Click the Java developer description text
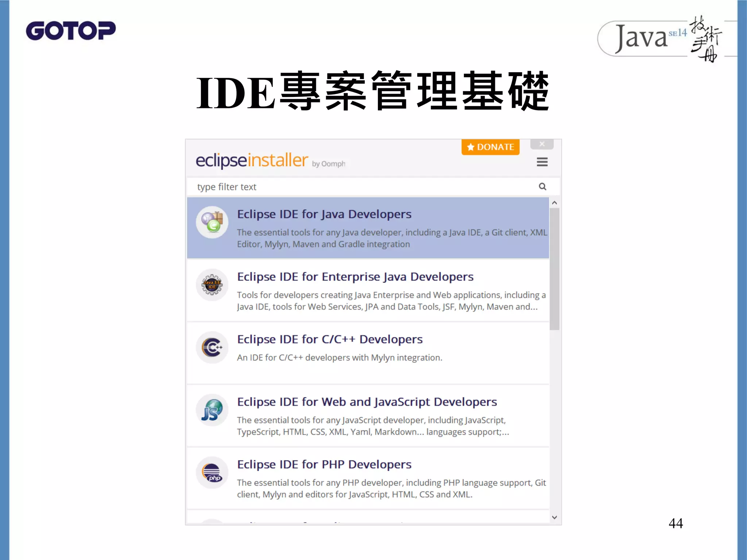The width and height of the screenshot is (747, 560). (x=392, y=238)
